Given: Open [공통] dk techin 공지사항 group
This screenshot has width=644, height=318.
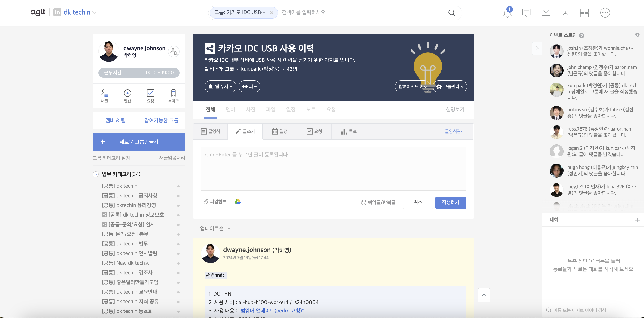Looking at the screenshot, I should [x=129, y=196].
